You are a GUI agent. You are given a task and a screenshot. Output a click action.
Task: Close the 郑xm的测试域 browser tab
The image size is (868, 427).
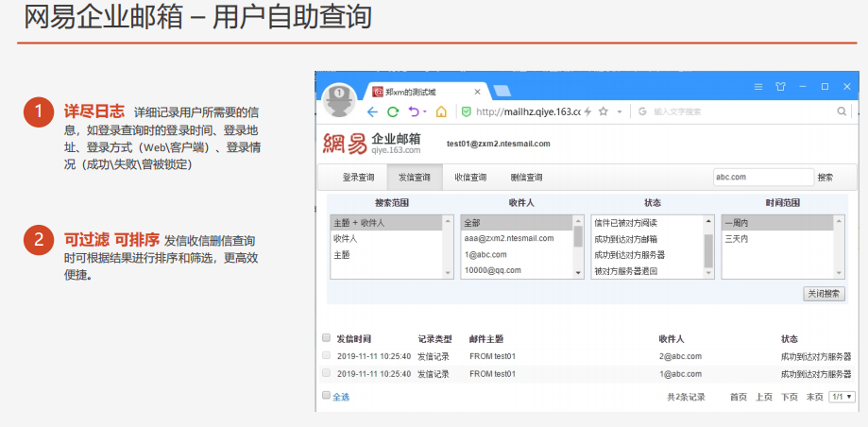point(477,92)
